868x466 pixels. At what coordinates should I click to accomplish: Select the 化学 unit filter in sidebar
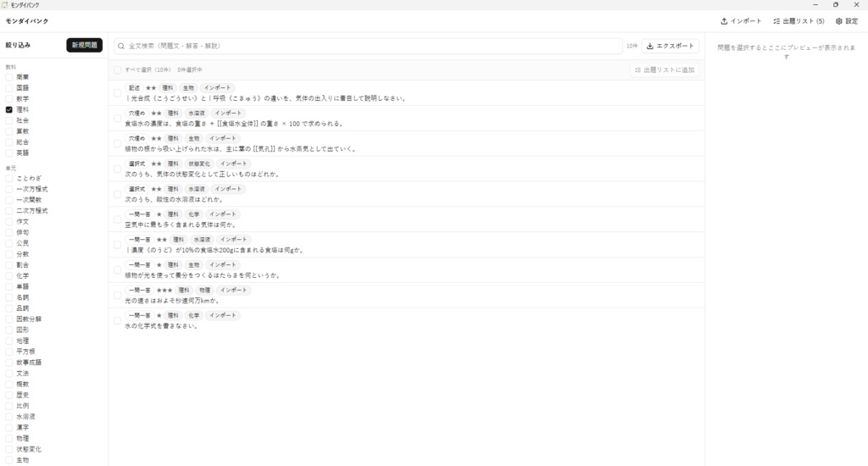click(8, 275)
